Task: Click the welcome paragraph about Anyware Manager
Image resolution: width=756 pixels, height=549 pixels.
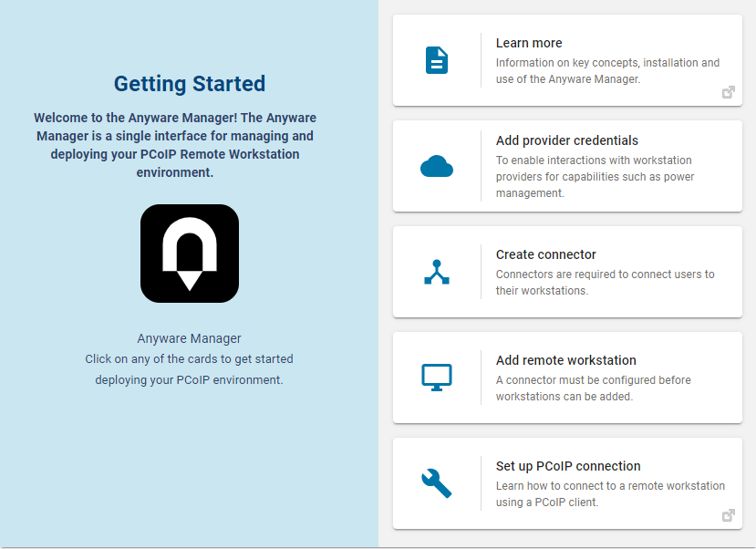Action: 175,145
